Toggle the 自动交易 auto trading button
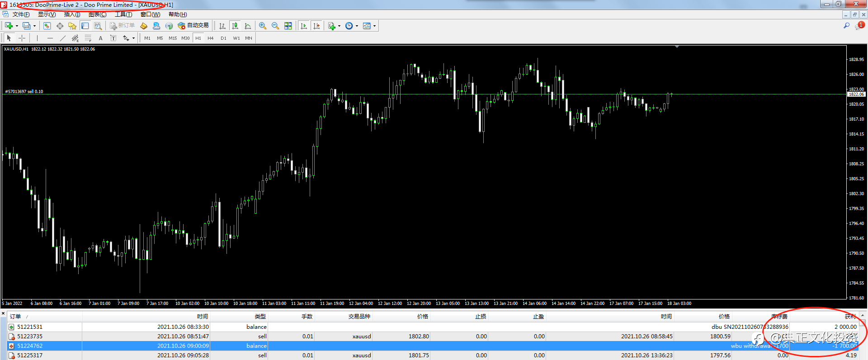 coord(193,26)
